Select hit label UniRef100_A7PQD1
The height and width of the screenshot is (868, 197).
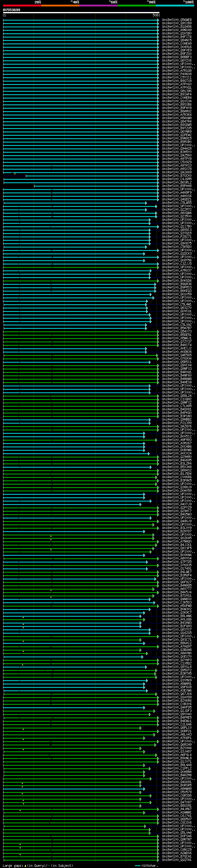click(177, 88)
